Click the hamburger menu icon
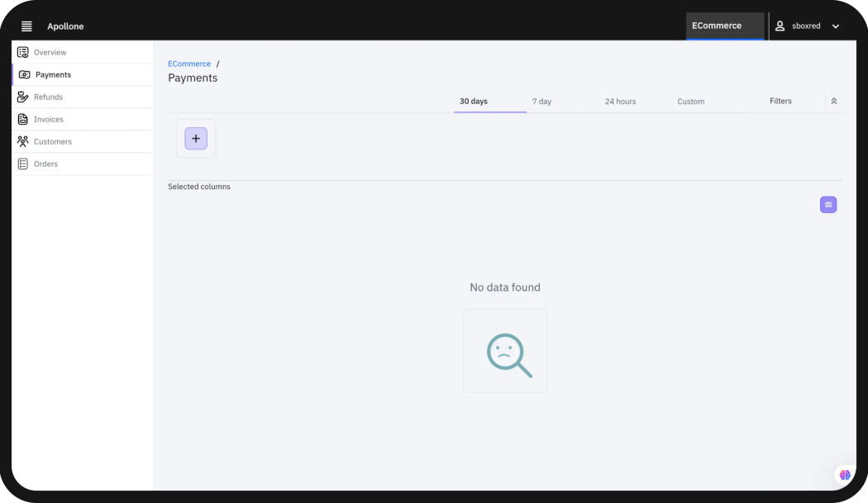The height and width of the screenshot is (503, 868). [26, 26]
